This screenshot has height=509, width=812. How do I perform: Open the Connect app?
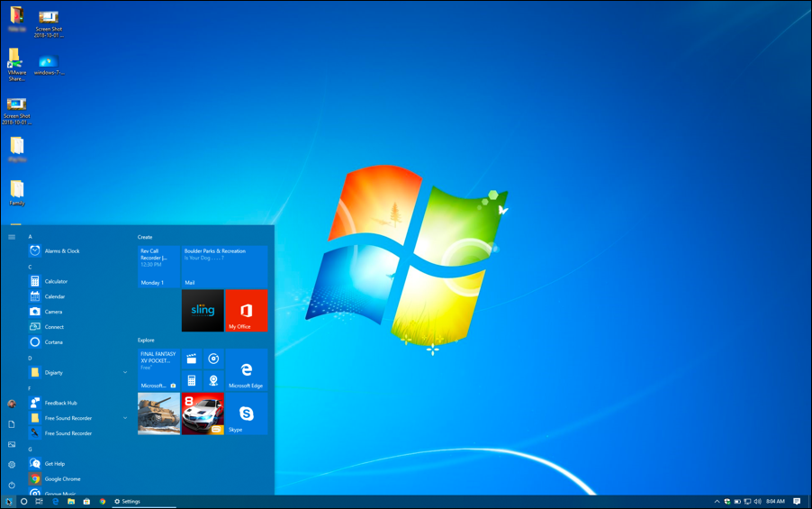tap(77, 327)
